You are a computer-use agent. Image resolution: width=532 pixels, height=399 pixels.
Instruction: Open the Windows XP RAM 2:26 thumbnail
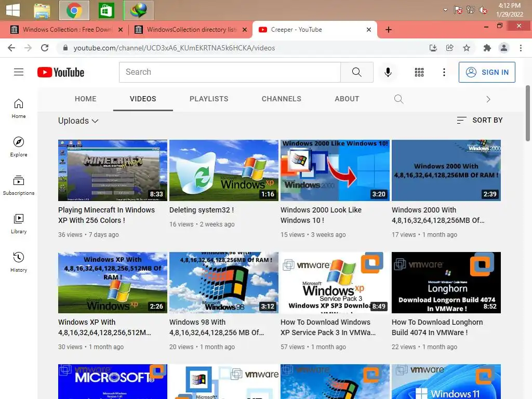113,283
